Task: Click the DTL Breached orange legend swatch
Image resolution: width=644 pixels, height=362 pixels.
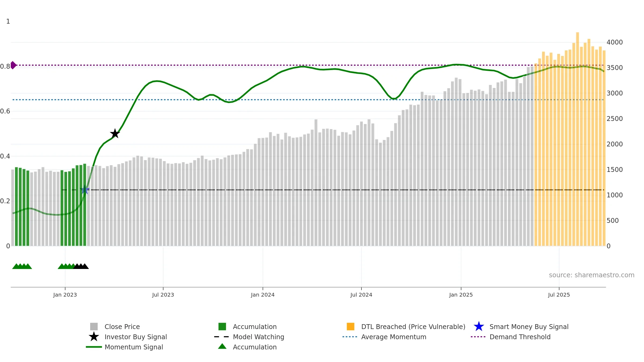Action: [350, 327]
